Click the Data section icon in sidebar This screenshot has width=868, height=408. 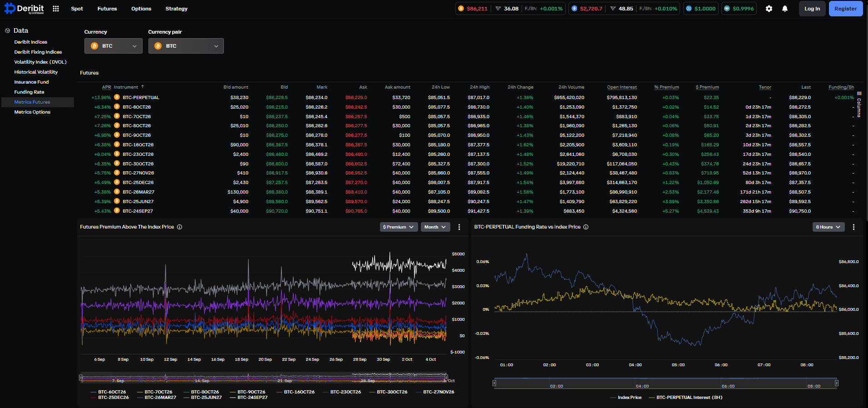coord(8,31)
